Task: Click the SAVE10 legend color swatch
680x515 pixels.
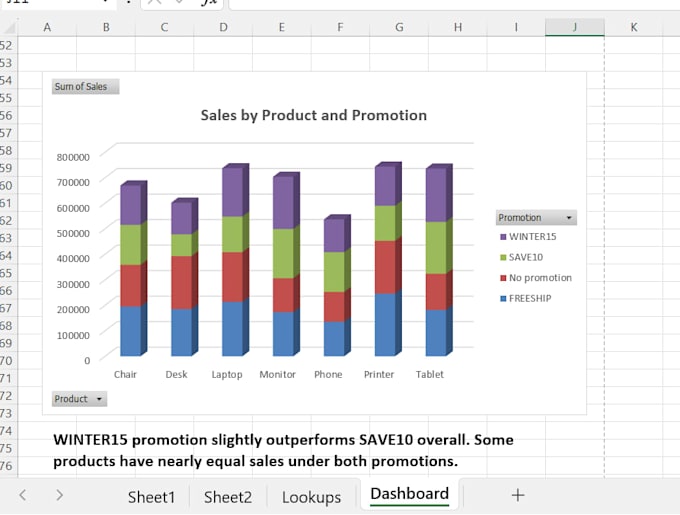Action: 503,258
